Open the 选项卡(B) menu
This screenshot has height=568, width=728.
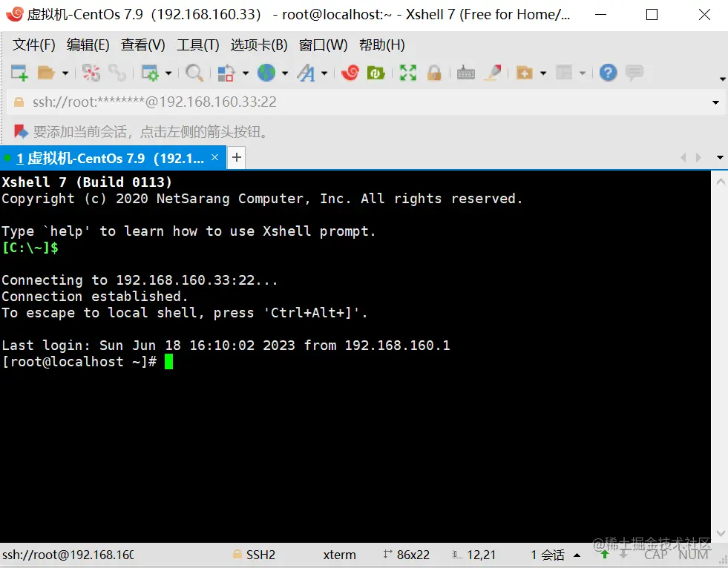pyautogui.click(x=259, y=45)
